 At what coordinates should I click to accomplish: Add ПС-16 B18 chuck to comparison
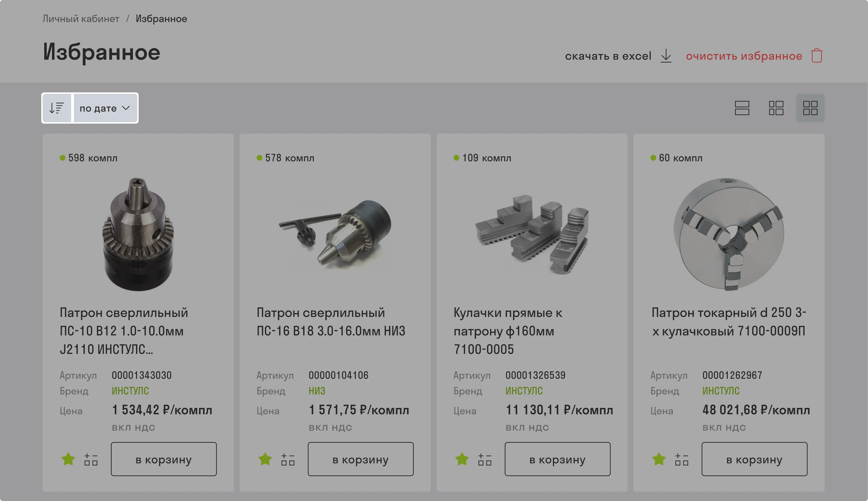point(288,459)
